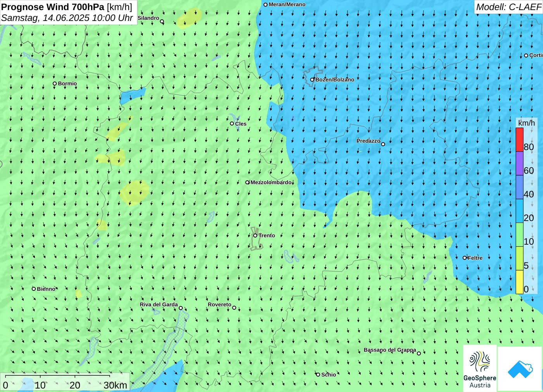Viewport: 543px width, 392px height.
Task: Click the red 80 km/h legend color
Action: tap(519, 140)
